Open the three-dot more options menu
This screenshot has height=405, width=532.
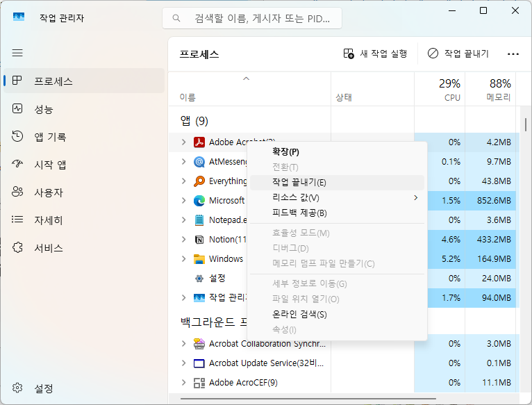[513, 53]
